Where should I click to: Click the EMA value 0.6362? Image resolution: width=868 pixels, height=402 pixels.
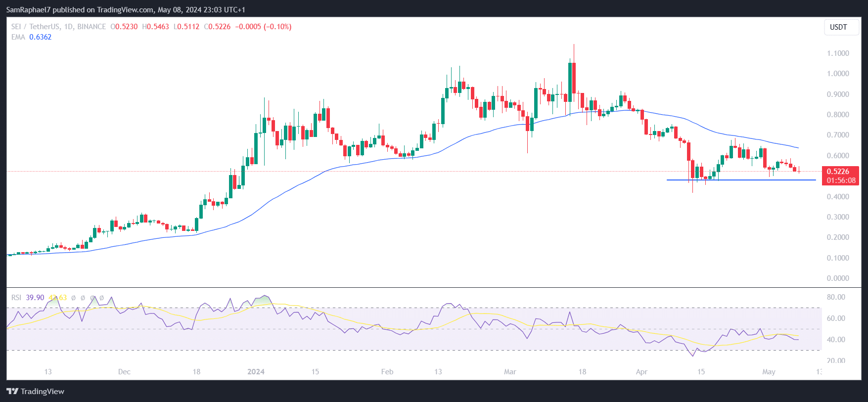tap(40, 37)
